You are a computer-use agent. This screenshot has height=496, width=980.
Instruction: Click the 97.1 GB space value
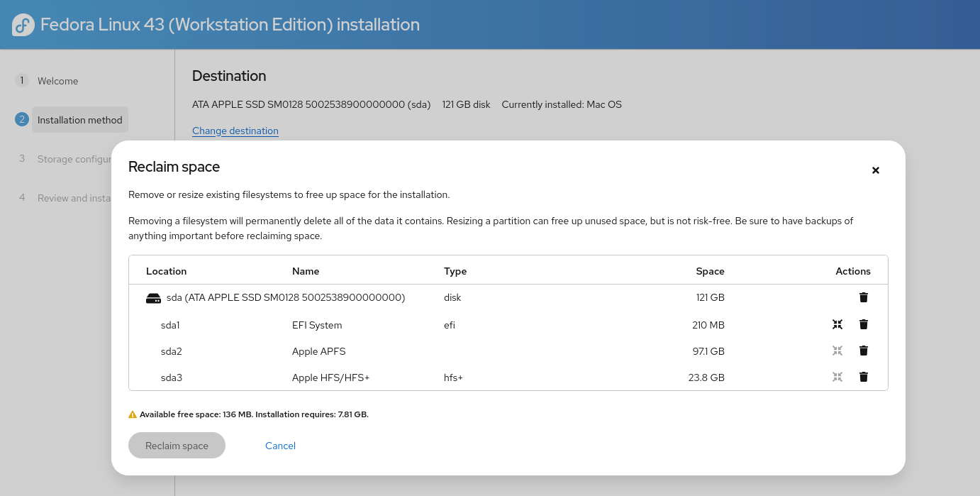click(x=708, y=351)
